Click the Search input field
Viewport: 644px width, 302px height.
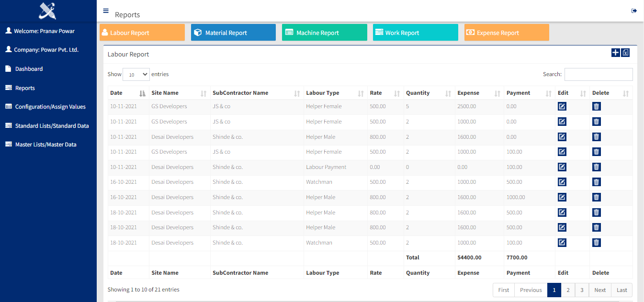[599, 75]
